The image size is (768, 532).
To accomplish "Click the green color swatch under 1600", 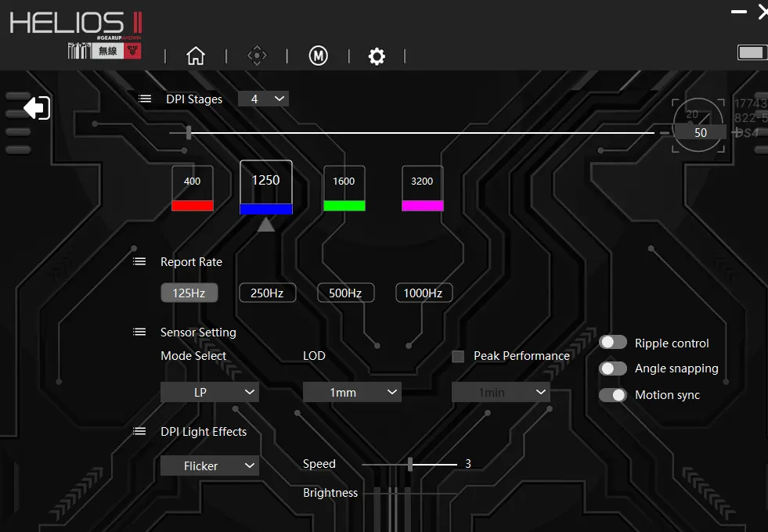I will (x=344, y=206).
